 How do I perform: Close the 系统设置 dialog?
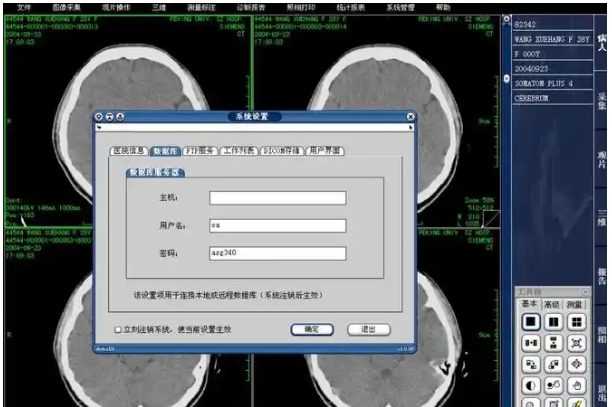410,116
